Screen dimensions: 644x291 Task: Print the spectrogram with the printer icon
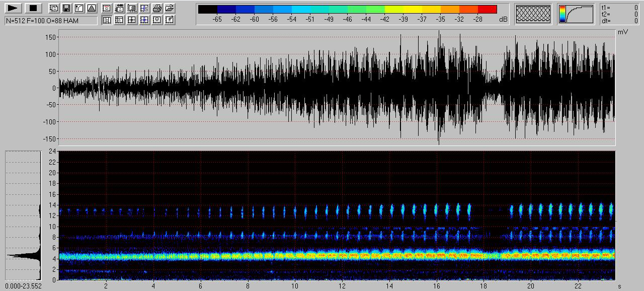[x=157, y=8]
